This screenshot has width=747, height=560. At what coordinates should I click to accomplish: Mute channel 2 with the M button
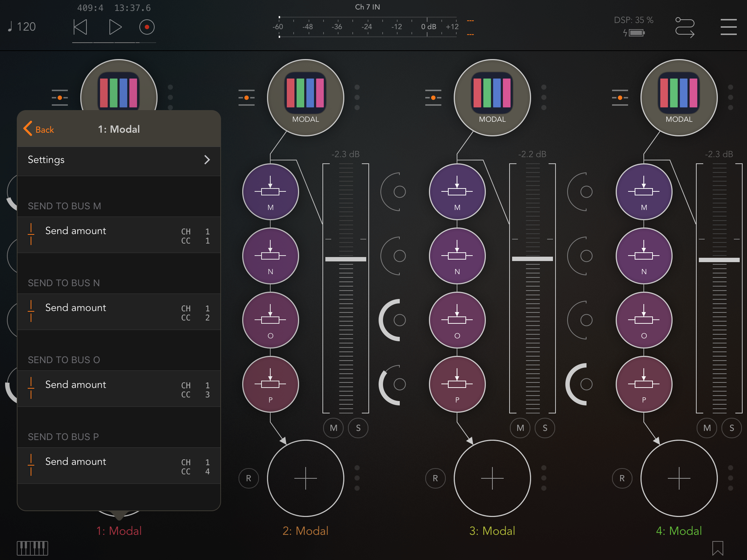tap(333, 428)
